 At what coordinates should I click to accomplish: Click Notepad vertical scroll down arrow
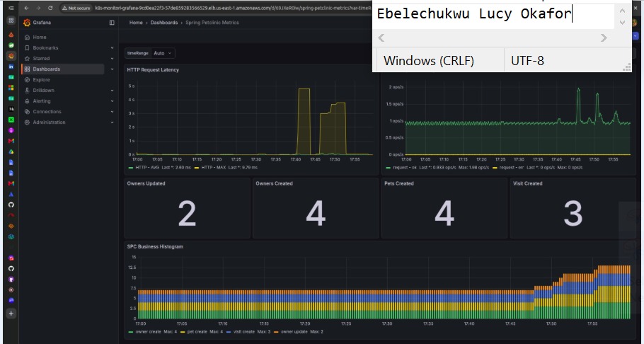click(622, 23)
